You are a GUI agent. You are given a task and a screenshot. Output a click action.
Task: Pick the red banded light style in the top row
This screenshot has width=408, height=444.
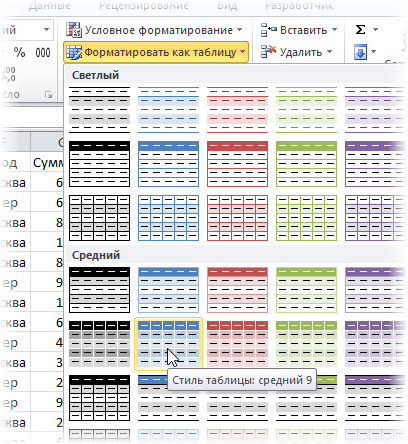coord(237,110)
